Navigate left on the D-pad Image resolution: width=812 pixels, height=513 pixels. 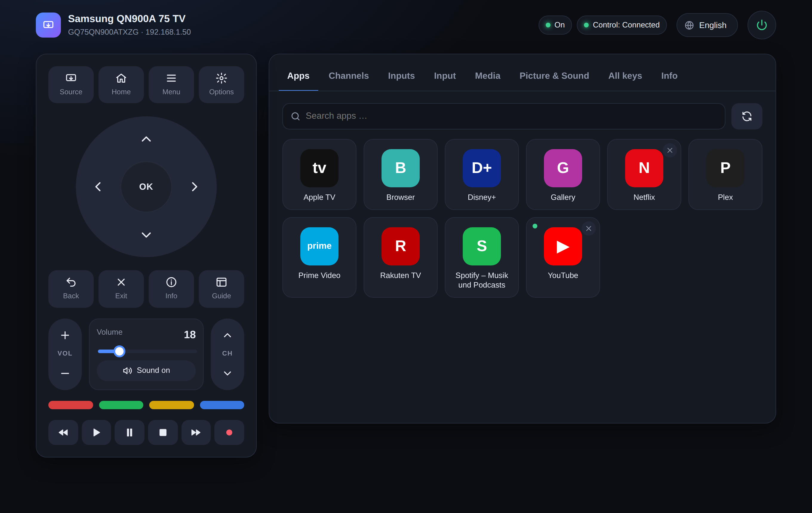coord(98,187)
